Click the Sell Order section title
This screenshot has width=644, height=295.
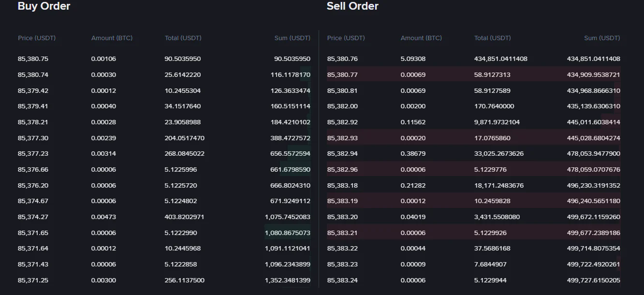pyautogui.click(x=352, y=6)
